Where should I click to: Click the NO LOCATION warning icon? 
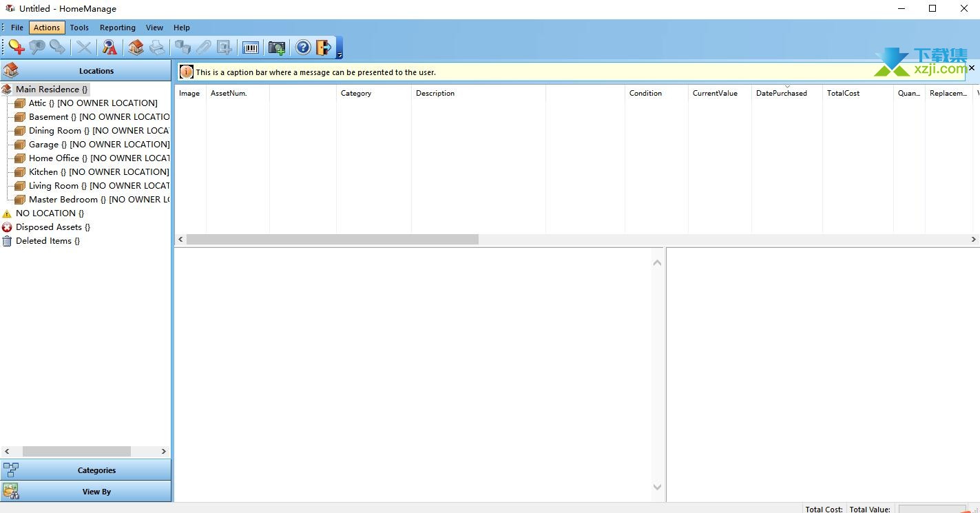click(7, 213)
